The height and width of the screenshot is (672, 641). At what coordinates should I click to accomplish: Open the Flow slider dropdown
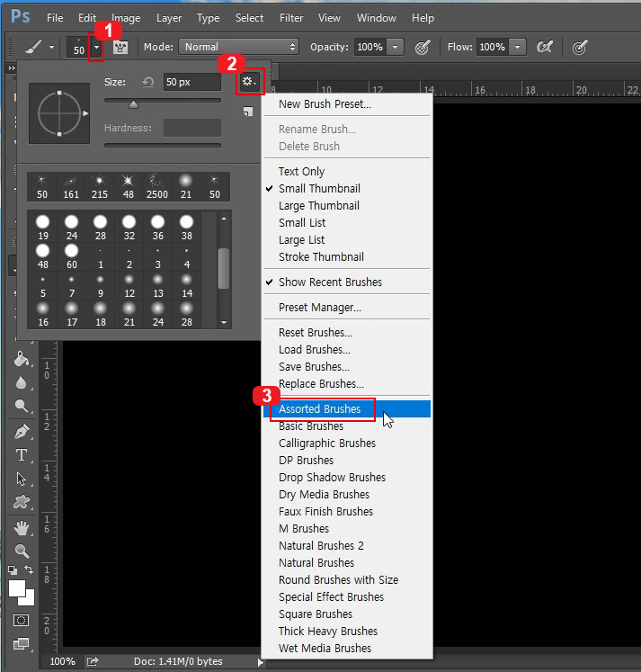click(517, 47)
